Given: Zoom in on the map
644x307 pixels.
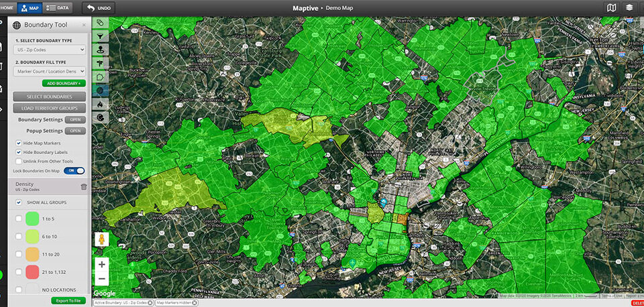Looking at the screenshot, I should click(x=102, y=264).
